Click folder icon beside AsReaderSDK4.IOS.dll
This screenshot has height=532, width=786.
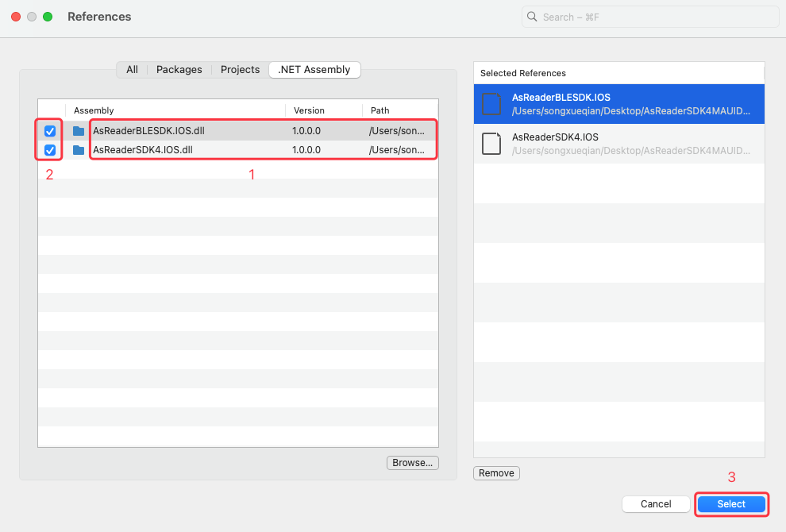click(x=79, y=150)
